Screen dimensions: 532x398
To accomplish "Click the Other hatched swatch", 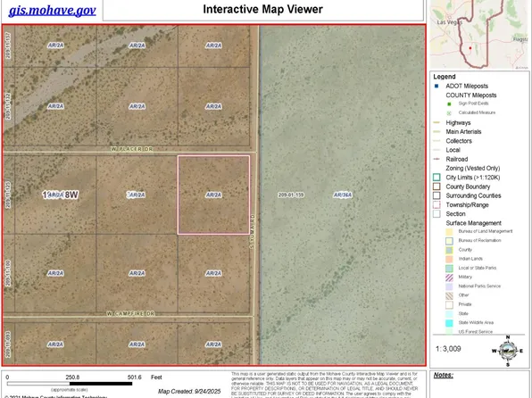I will (x=449, y=295).
